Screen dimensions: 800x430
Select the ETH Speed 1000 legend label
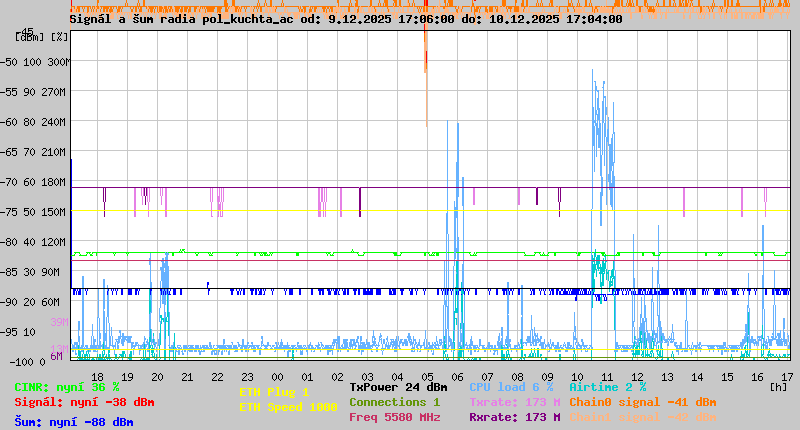(x=288, y=407)
